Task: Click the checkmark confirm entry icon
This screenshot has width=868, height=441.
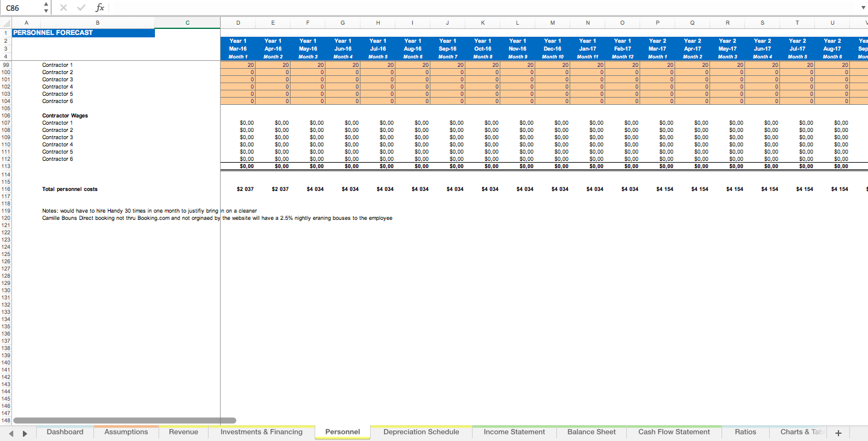Action: point(81,7)
